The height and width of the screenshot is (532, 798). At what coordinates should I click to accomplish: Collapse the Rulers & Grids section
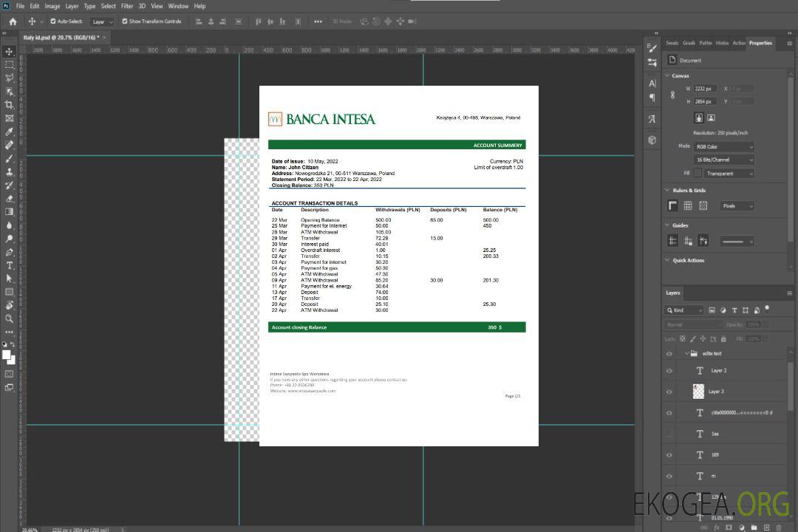point(667,190)
